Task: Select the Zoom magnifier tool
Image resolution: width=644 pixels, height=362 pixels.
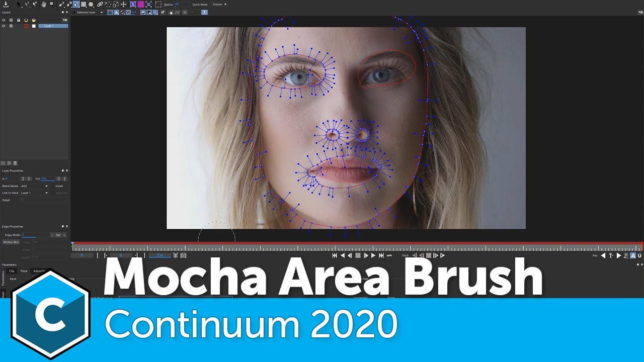Action: [x=52, y=4]
